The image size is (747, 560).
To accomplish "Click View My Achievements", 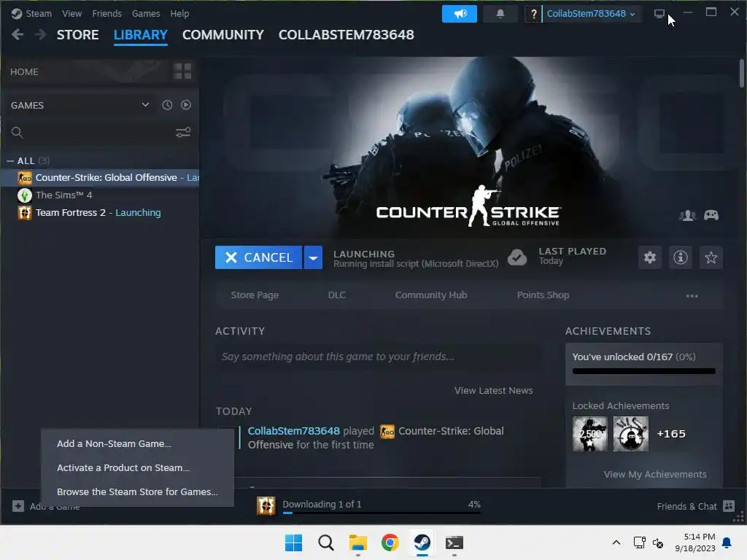I will (655, 474).
